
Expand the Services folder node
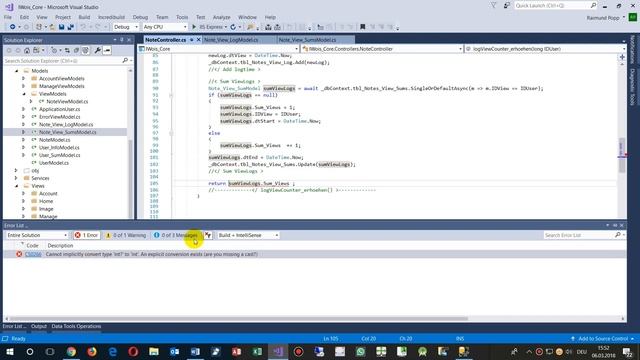click(x=16, y=178)
